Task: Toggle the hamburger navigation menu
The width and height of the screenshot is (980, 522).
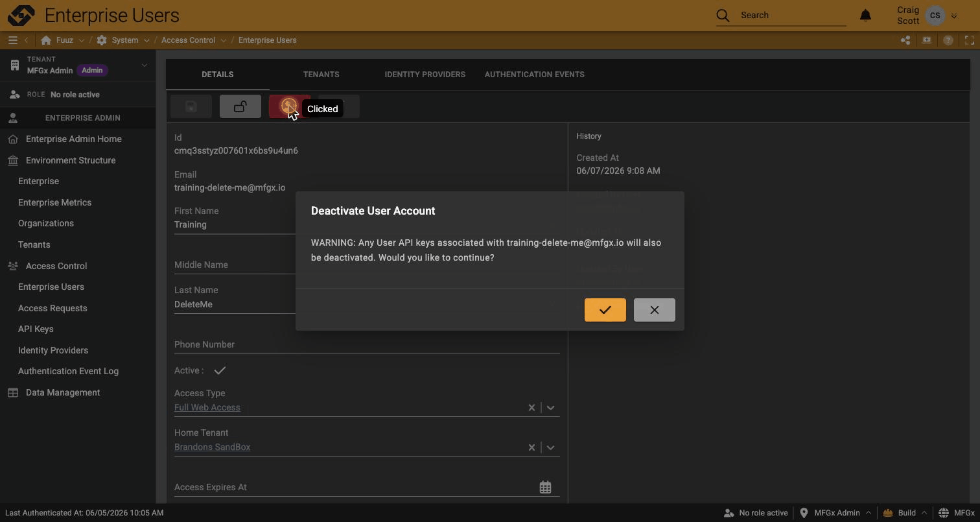Action: [x=12, y=40]
